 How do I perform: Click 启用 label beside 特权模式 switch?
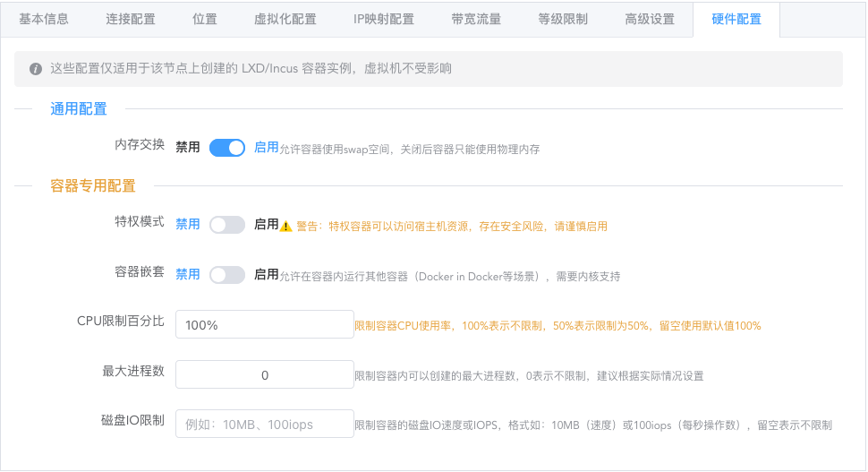[267, 225]
